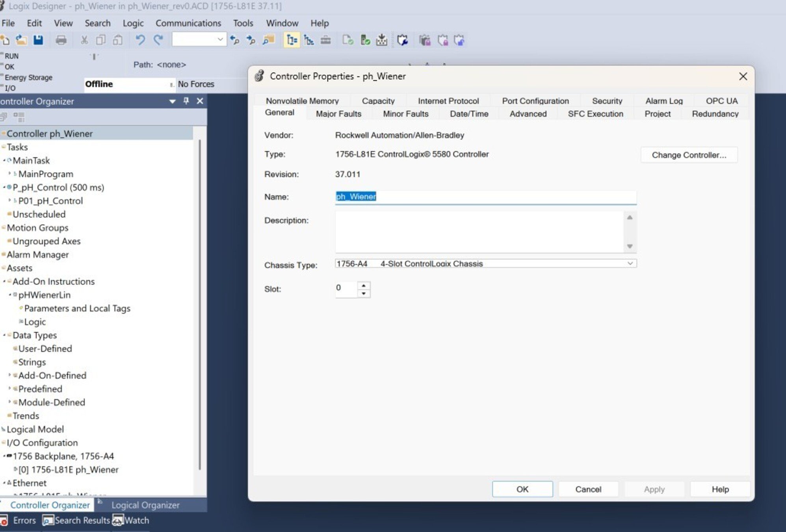Toggle the Controller Organizer toolbar icon
This screenshot has width=786, height=532.
[292, 40]
